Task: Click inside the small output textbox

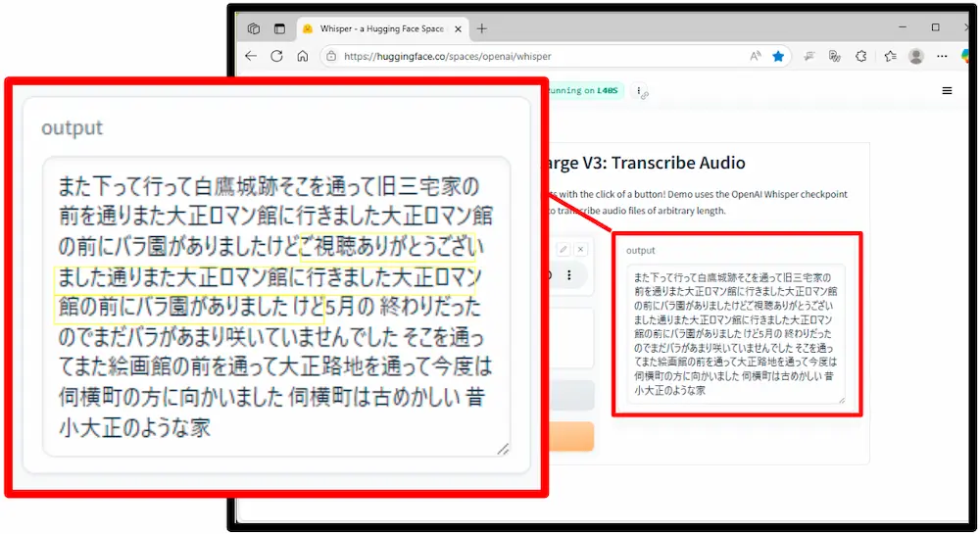Action: pos(736,333)
